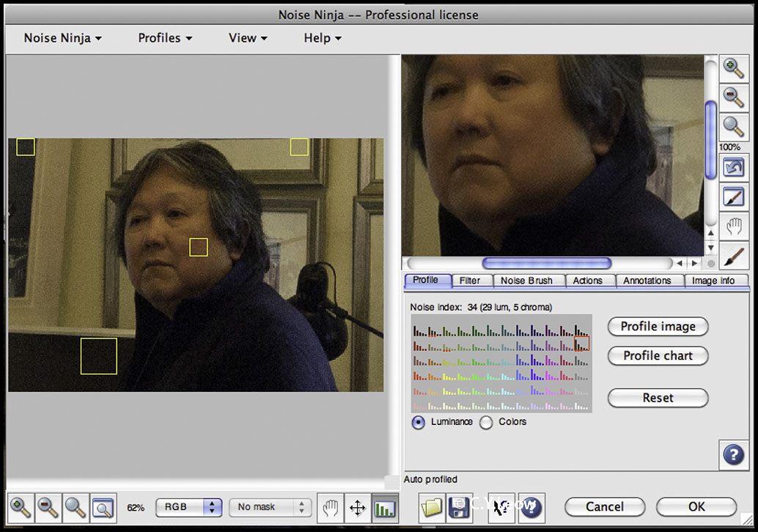Open the View menu

248,37
